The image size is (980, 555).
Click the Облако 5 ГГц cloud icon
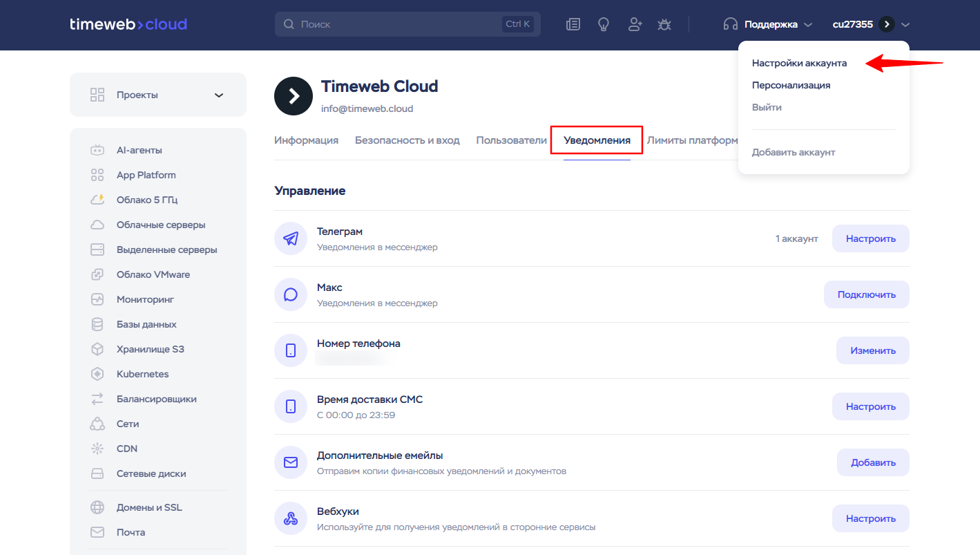[x=97, y=200]
